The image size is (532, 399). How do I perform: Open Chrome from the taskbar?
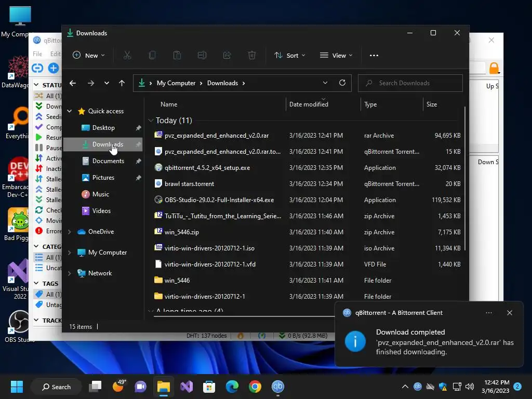tap(255, 387)
